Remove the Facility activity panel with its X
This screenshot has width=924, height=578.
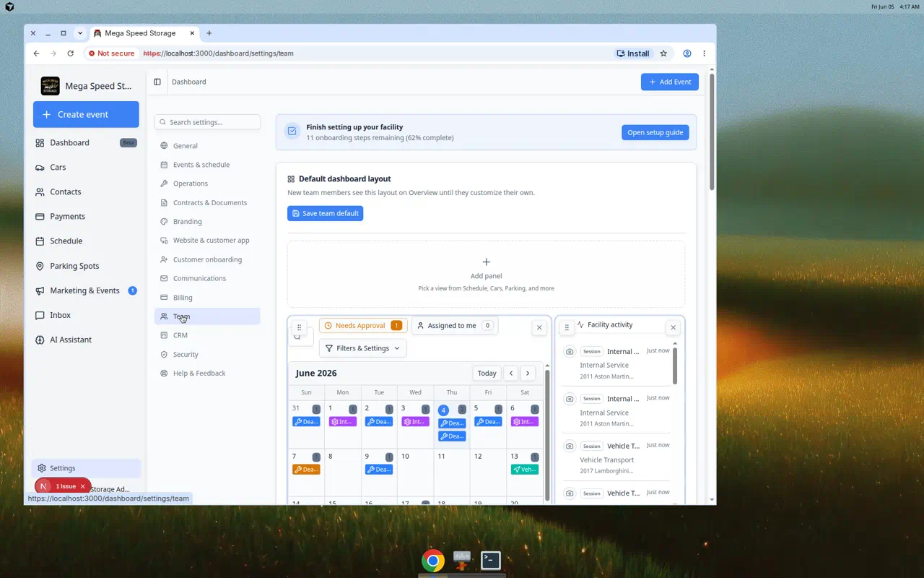673,327
